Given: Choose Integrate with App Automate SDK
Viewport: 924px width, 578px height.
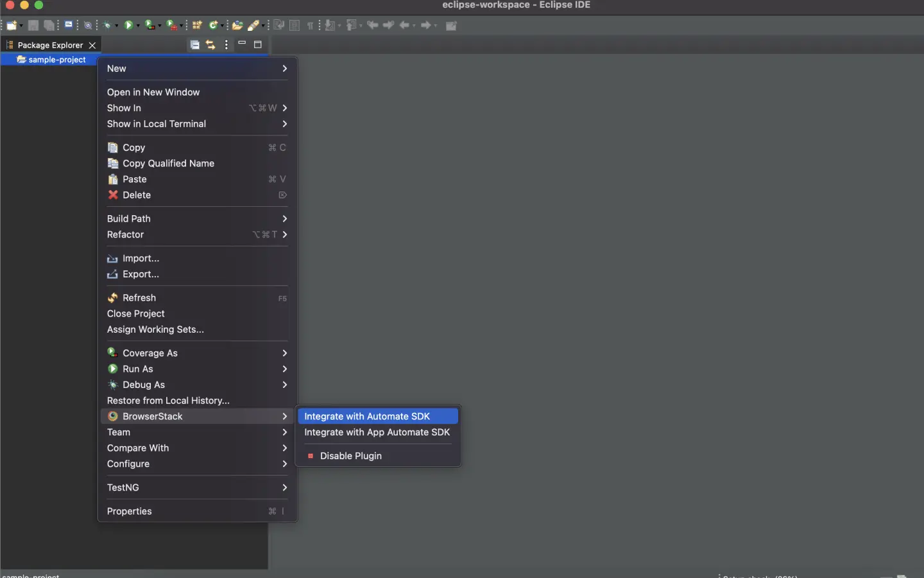Looking at the screenshot, I should 377,432.
